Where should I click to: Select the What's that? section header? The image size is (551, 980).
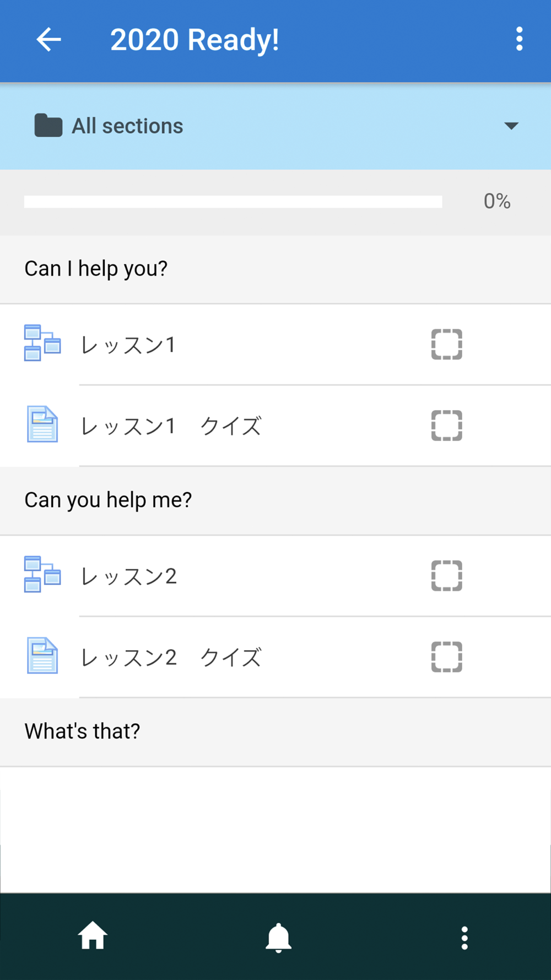pos(83,731)
